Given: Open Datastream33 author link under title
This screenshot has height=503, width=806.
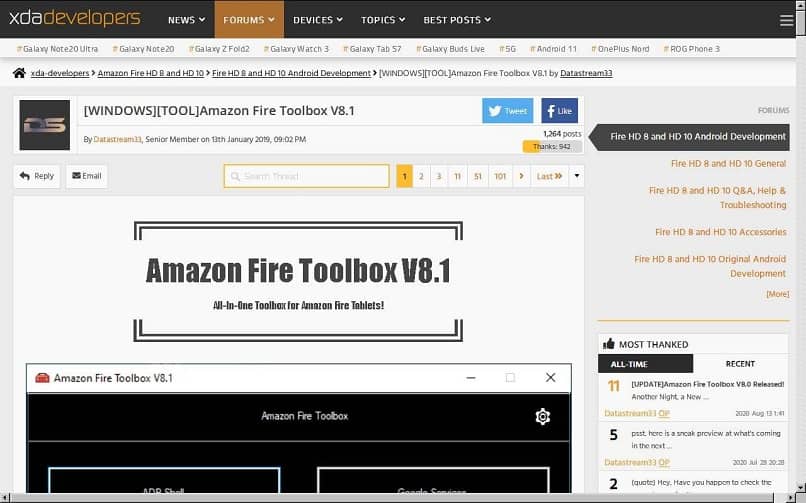Looking at the screenshot, I should tap(117, 139).
